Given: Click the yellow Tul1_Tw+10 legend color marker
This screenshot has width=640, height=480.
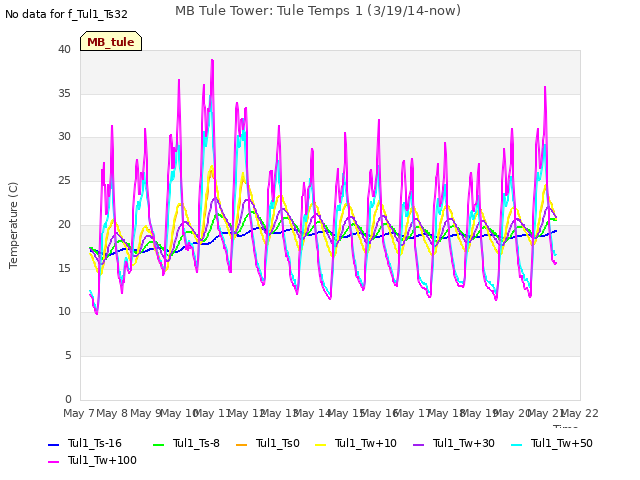Looking at the screenshot, I should (321, 444).
